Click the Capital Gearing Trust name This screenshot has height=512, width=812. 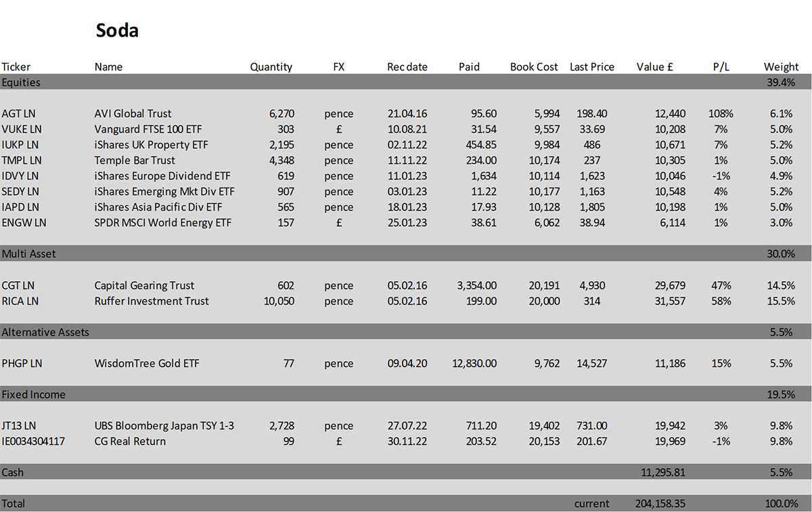[x=144, y=285]
